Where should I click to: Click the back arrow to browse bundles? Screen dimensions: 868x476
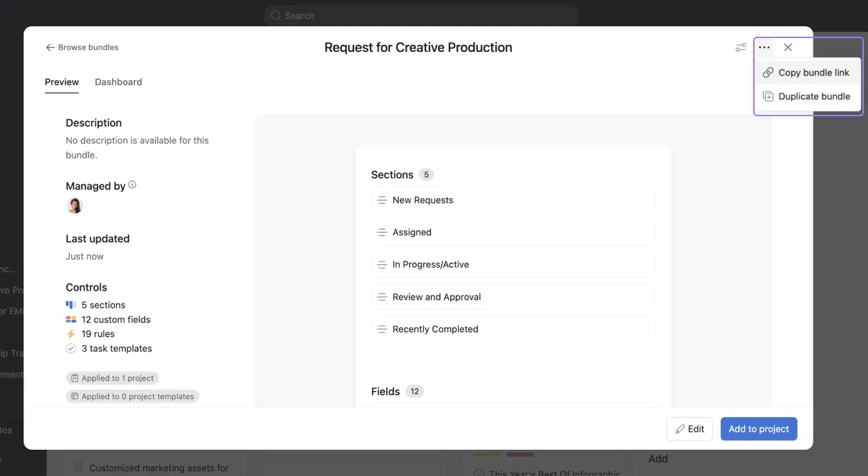pos(50,48)
